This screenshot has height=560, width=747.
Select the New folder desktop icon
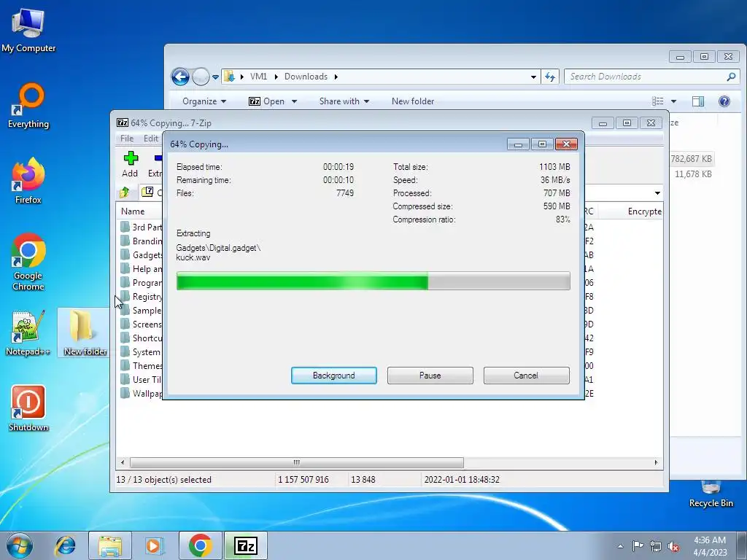tap(85, 332)
